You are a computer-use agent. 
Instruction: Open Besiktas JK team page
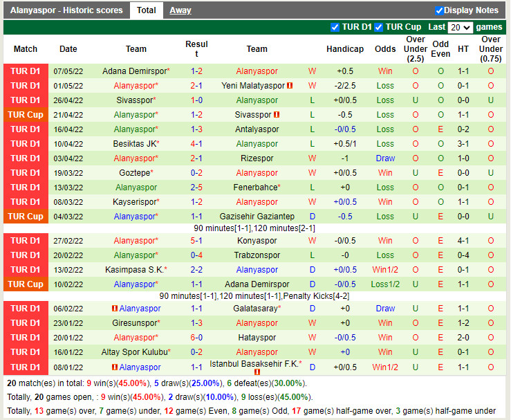136,144
